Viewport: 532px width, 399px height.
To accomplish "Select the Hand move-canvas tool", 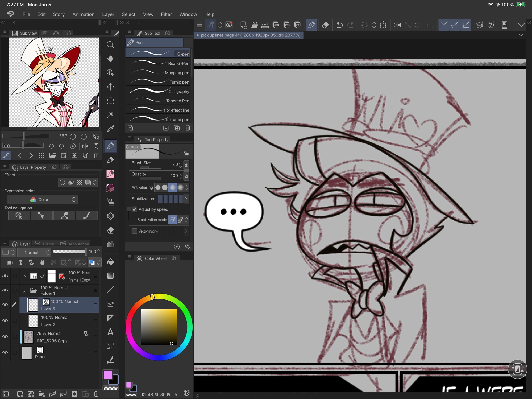I will (110, 59).
